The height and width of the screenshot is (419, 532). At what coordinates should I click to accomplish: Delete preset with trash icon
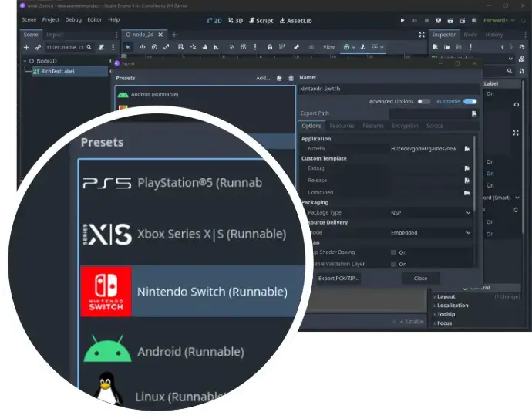[291, 78]
